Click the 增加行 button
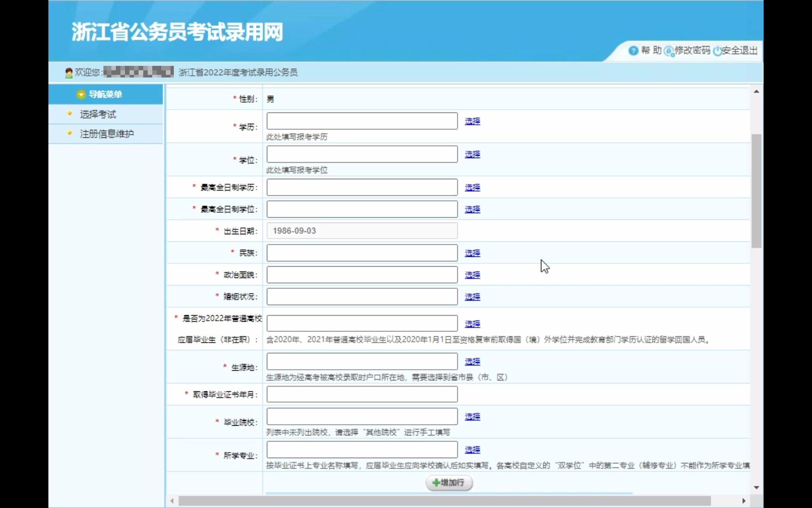Image resolution: width=812 pixels, height=508 pixels. pyautogui.click(x=449, y=483)
